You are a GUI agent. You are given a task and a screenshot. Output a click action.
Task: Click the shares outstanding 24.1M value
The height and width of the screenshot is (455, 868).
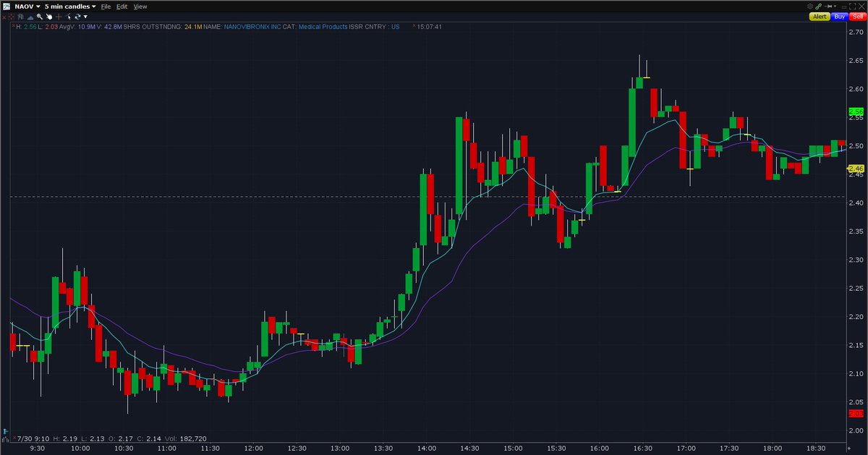[x=193, y=27]
